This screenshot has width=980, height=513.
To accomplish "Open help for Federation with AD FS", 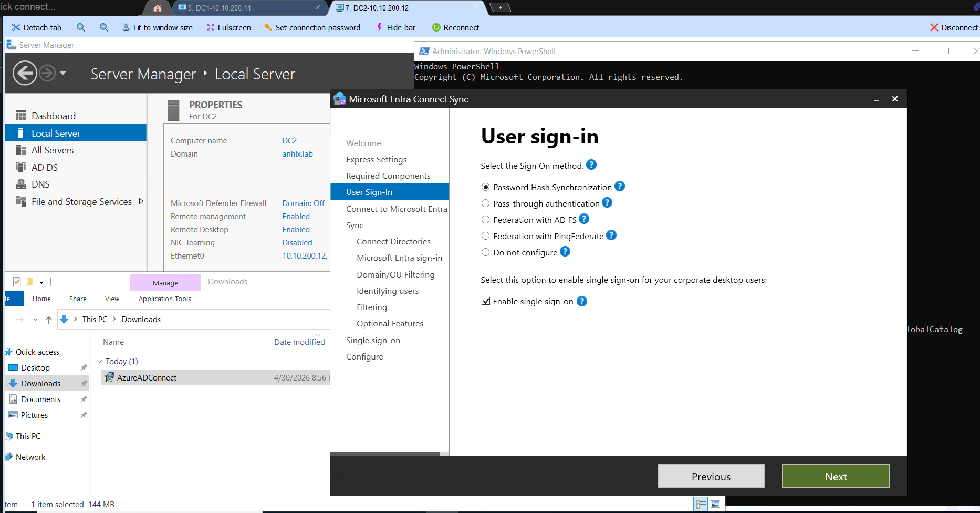I will (x=584, y=219).
